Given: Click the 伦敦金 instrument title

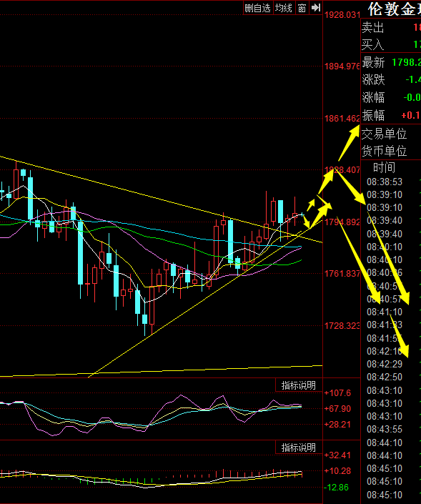Looking at the screenshot, I should pyautogui.click(x=394, y=9).
